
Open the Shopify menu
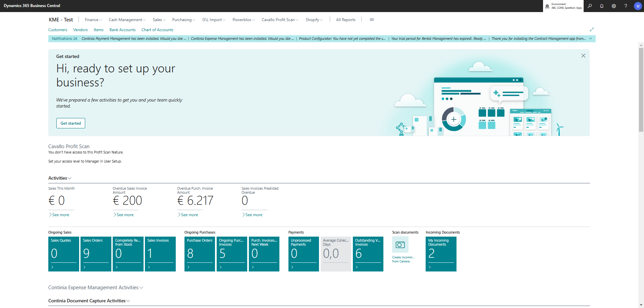(x=314, y=20)
